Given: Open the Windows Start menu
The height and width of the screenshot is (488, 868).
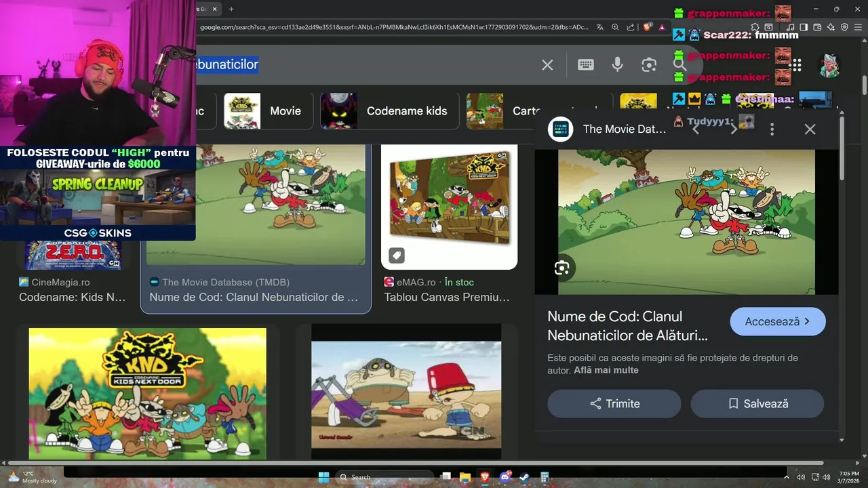Looking at the screenshot, I should click(x=323, y=477).
